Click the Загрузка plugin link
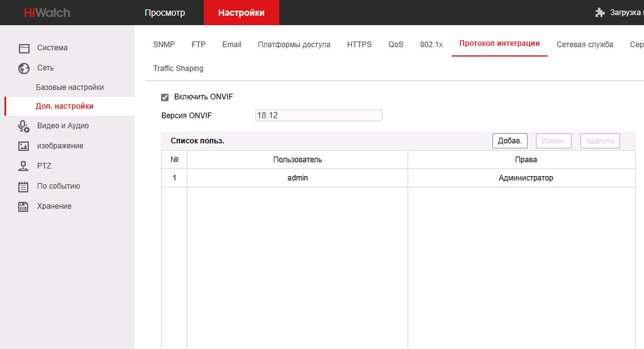 point(626,13)
